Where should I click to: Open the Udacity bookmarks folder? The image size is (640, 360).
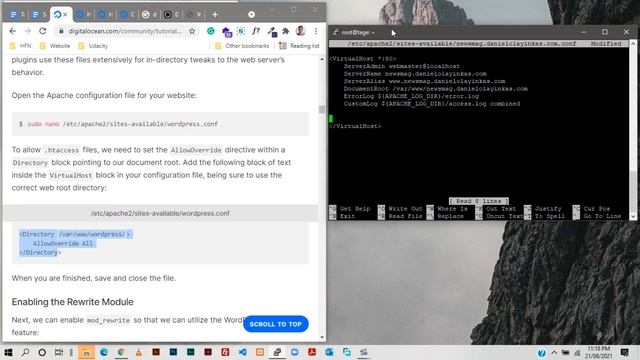(x=93, y=46)
